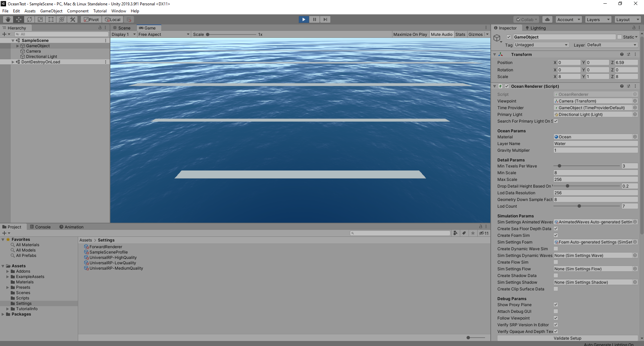Select the Move tool
The width and height of the screenshot is (644, 346).
pos(18,19)
